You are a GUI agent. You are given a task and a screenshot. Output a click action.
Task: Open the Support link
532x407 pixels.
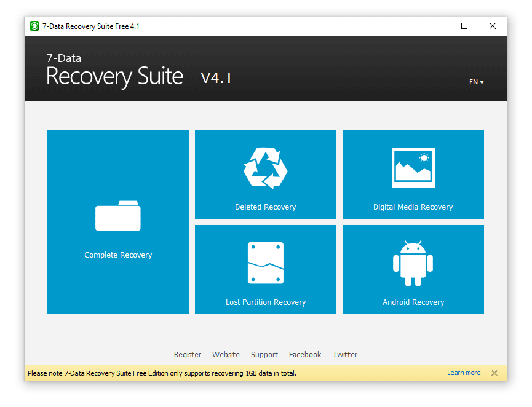coord(264,354)
